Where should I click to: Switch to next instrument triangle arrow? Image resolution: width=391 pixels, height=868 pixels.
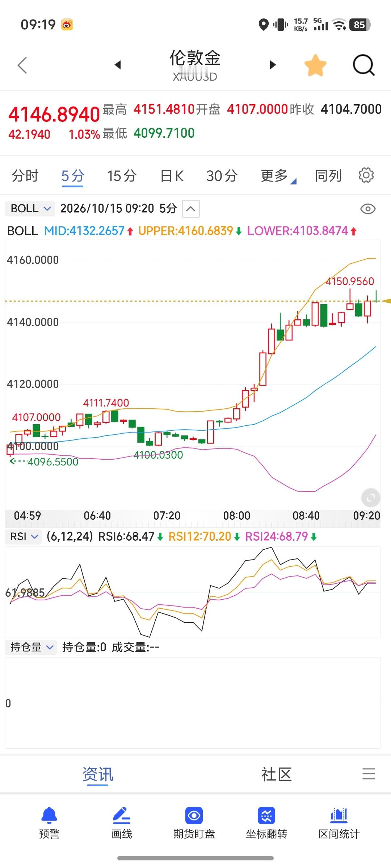[x=273, y=65]
